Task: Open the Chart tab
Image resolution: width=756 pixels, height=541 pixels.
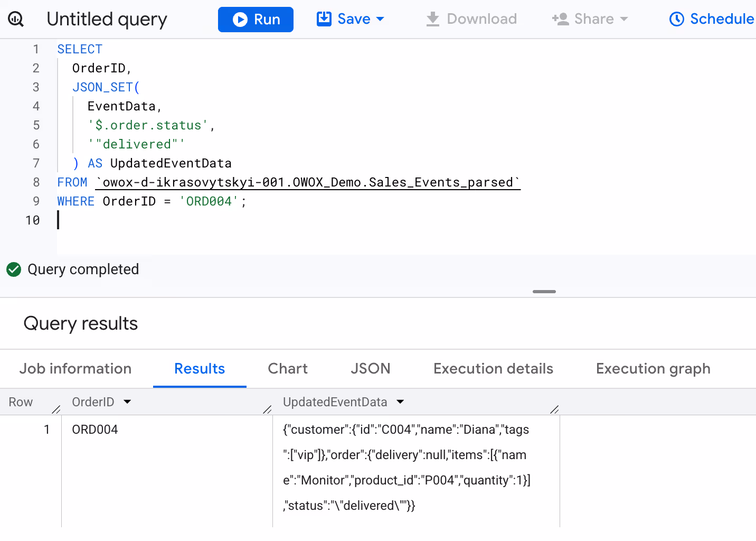Action: click(288, 369)
